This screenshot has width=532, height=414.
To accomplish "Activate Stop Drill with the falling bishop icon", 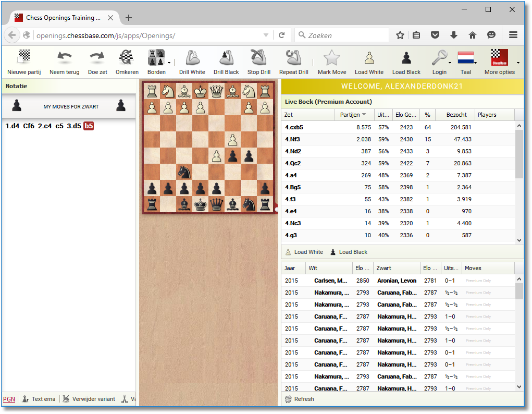I will 259,56.
